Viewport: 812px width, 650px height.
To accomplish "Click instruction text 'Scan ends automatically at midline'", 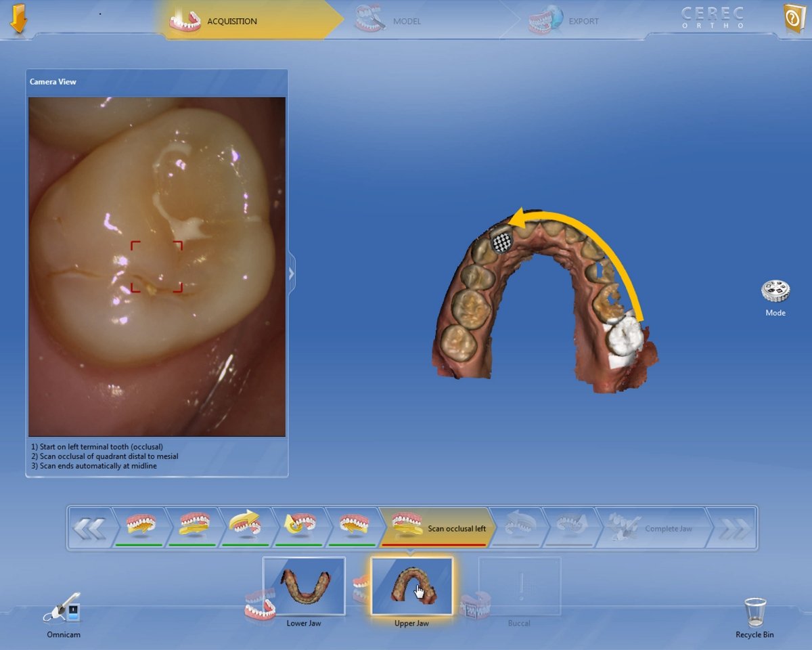I will click(94, 466).
